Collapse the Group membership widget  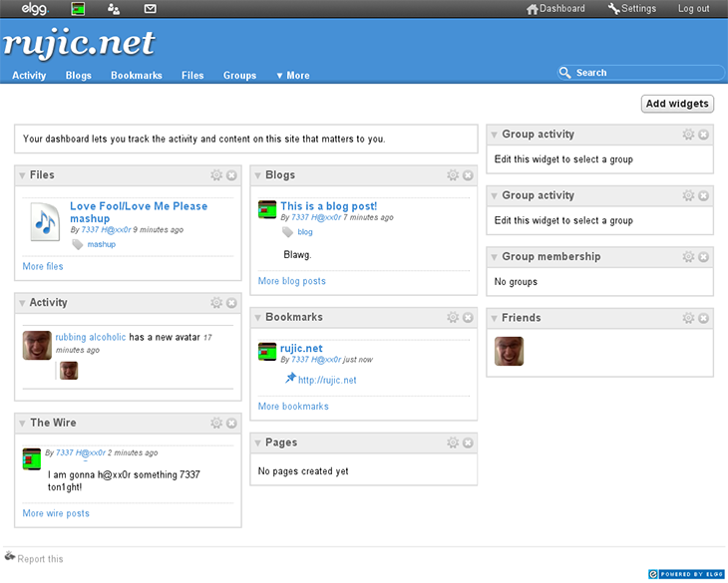pyautogui.click(x=494, y=257)
